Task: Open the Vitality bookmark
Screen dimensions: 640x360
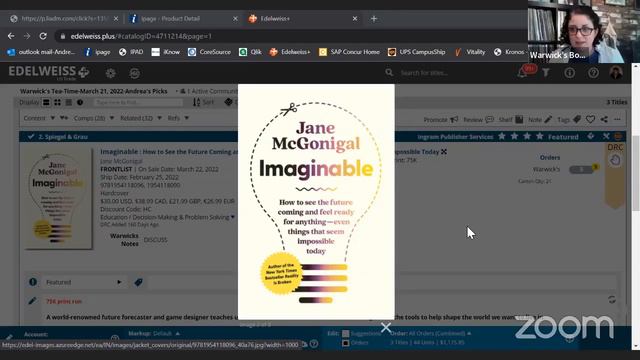Action: tap(470, 52)
